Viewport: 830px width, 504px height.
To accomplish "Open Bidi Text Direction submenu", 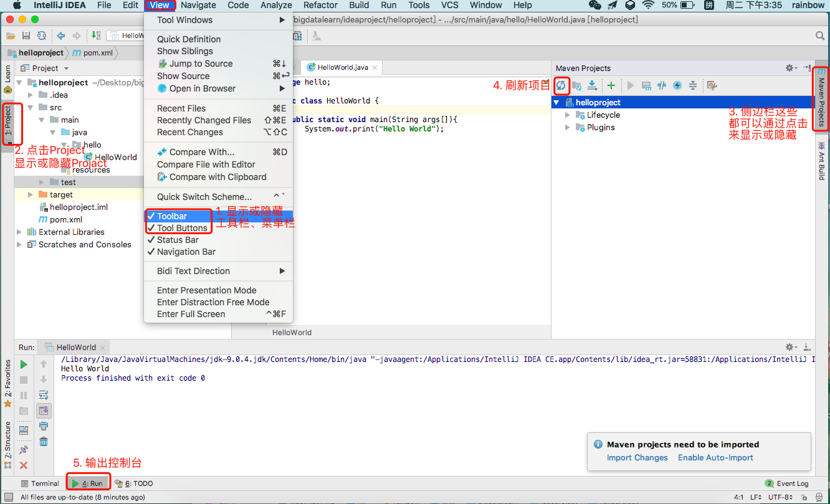I will coord(218,271).
